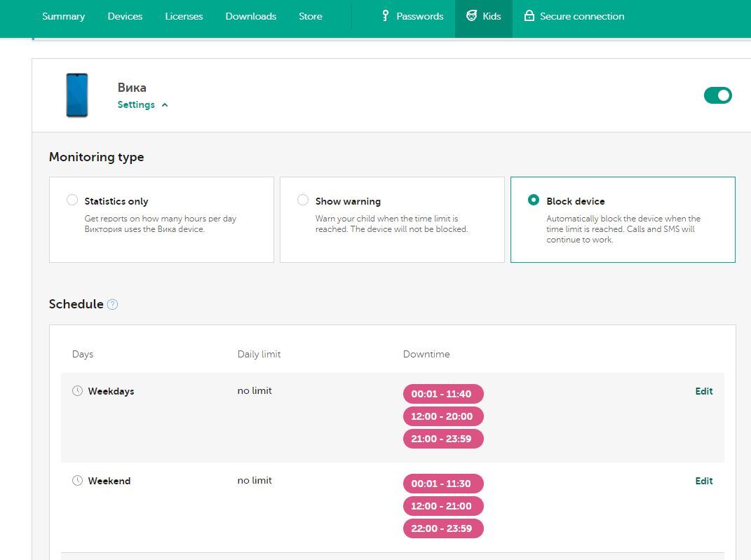Image resolution: width=751 pixels, height=560 pixels.
Task: Click the weekend 22:00 - 23:59 downtime badge
Action: (442, 528)
